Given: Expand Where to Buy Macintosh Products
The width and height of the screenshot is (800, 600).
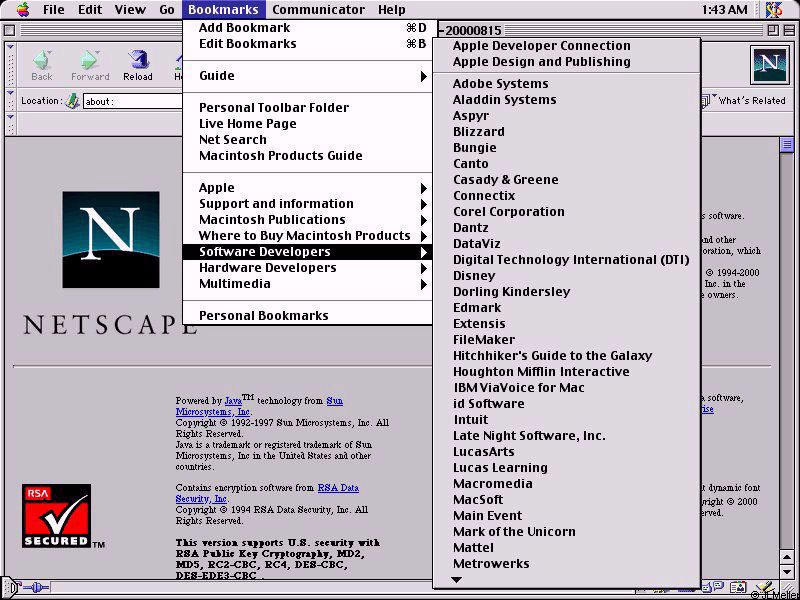Looking at the screenshot, I should click(x=307, y=236).
